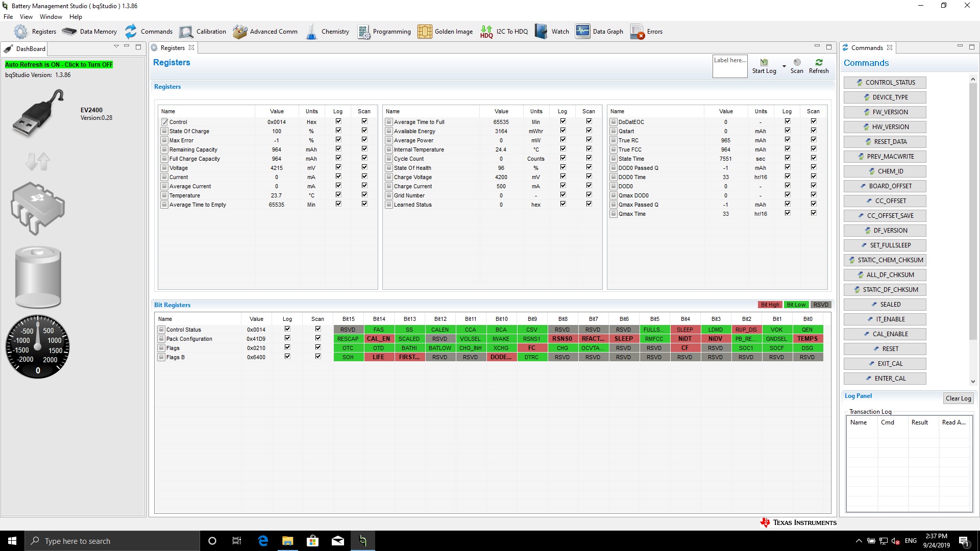The height and width of the screenshot is (551, 980).
Task: Click the Label here text field
Action: (x=729, y=66)
